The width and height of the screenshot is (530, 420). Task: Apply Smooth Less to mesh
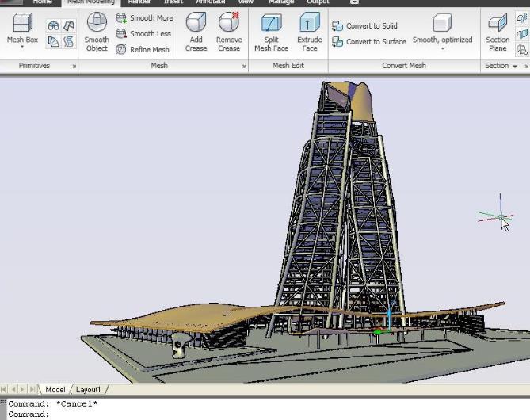click(x=144, y=33)
